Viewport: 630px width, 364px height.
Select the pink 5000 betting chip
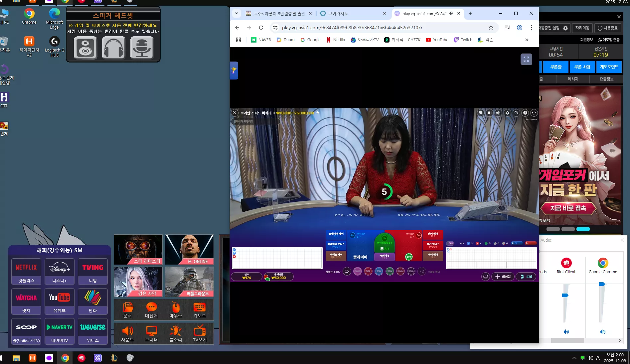click(x=358, y=271)
